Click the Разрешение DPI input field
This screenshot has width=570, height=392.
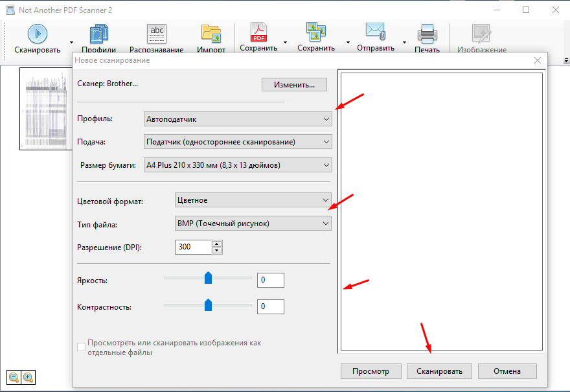(193, 247)
